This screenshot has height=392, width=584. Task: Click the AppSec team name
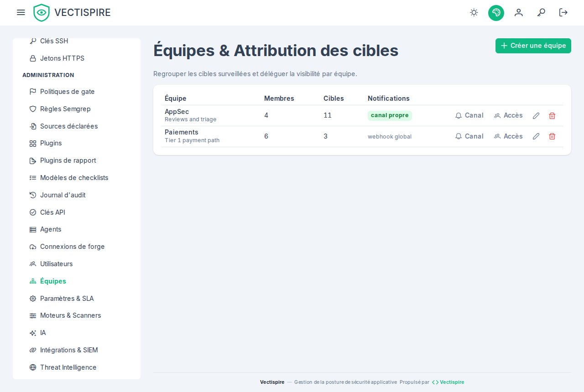[x=177, y=112]
